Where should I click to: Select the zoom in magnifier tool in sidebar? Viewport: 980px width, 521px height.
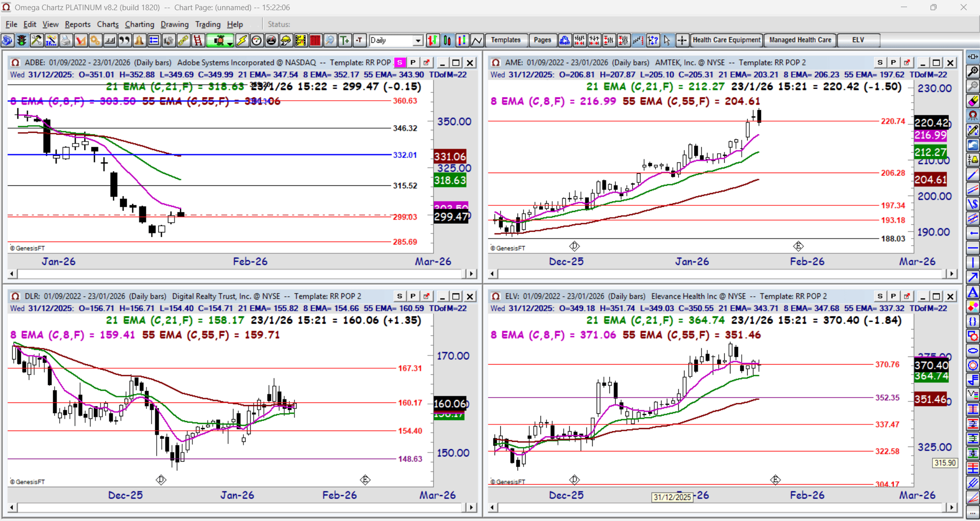pos(973,72)
